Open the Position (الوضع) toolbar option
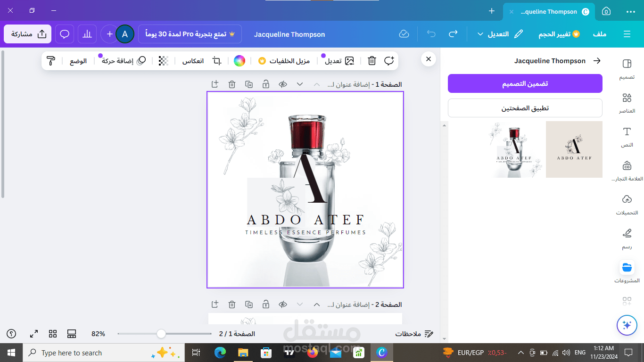Screen dimensions: 644x362 tap(78, 61)
